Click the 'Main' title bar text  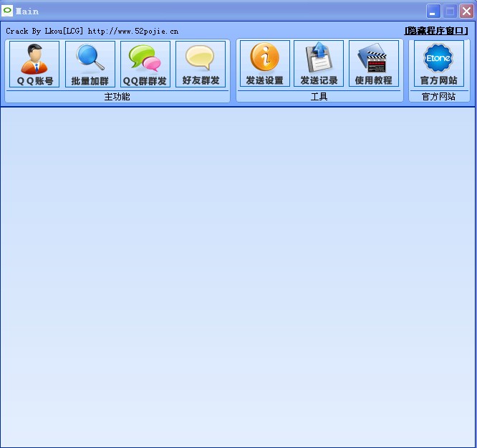27,11
